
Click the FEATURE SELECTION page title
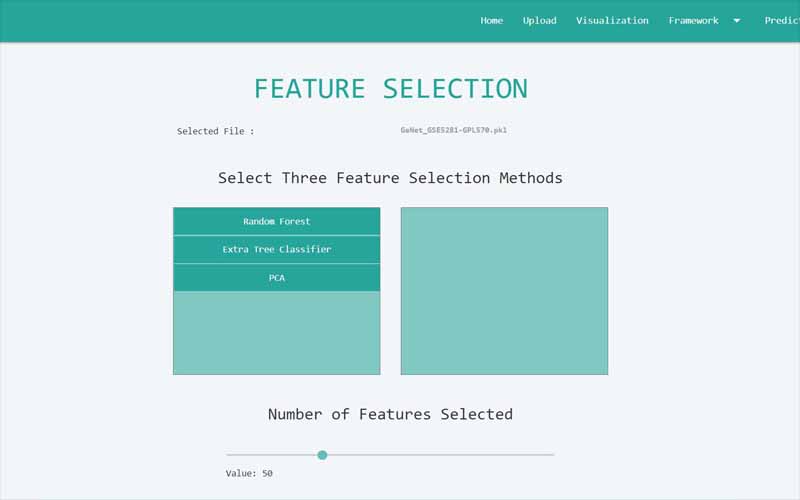click(390, 88)
